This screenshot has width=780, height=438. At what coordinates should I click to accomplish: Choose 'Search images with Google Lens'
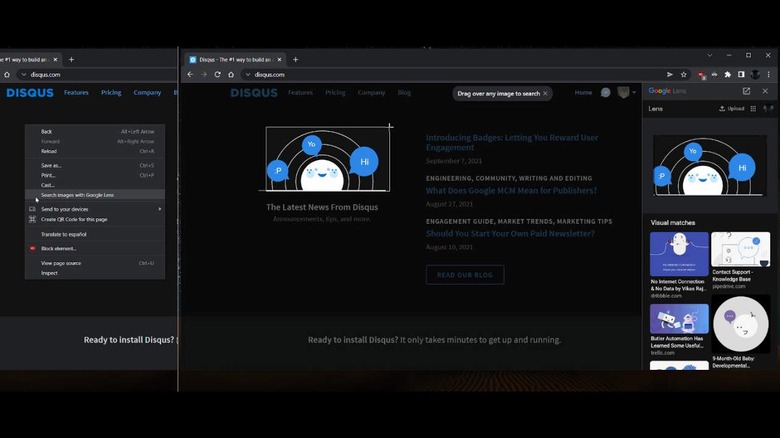pos(95,195)
